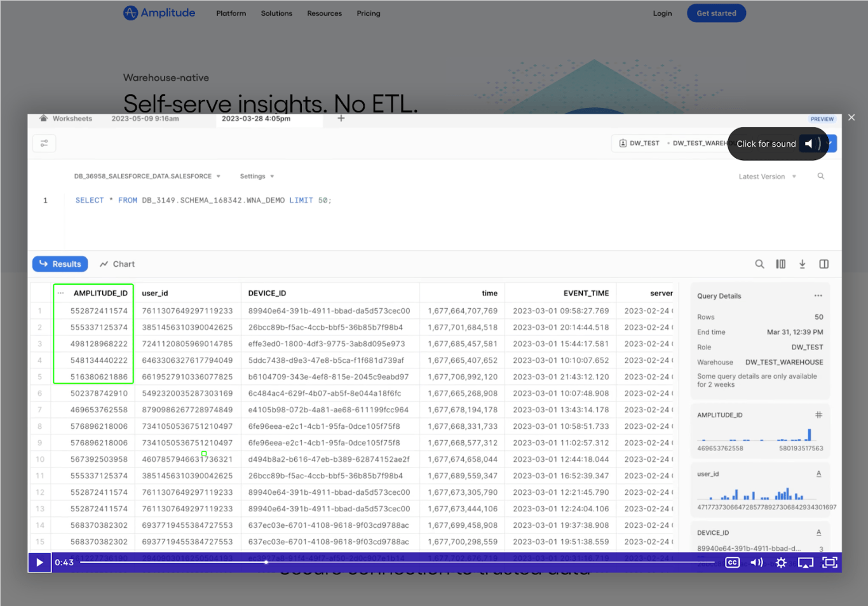Viewport: 868px width, 606px height.
Task: Select device effe3ed0-1800-4df3-9775-3ab8d095e973
Action: [327, 344]
